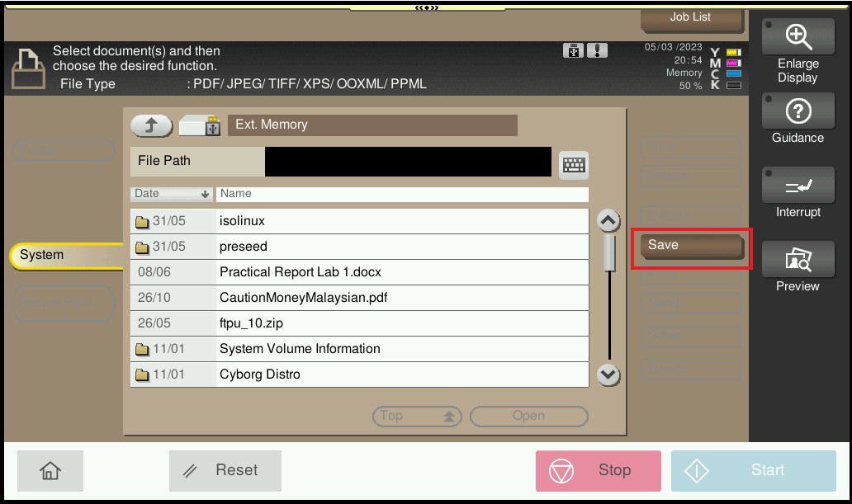Open the Cyborg Distro folder
Viewport: 852px width, 504px height.
pos(359,374)
